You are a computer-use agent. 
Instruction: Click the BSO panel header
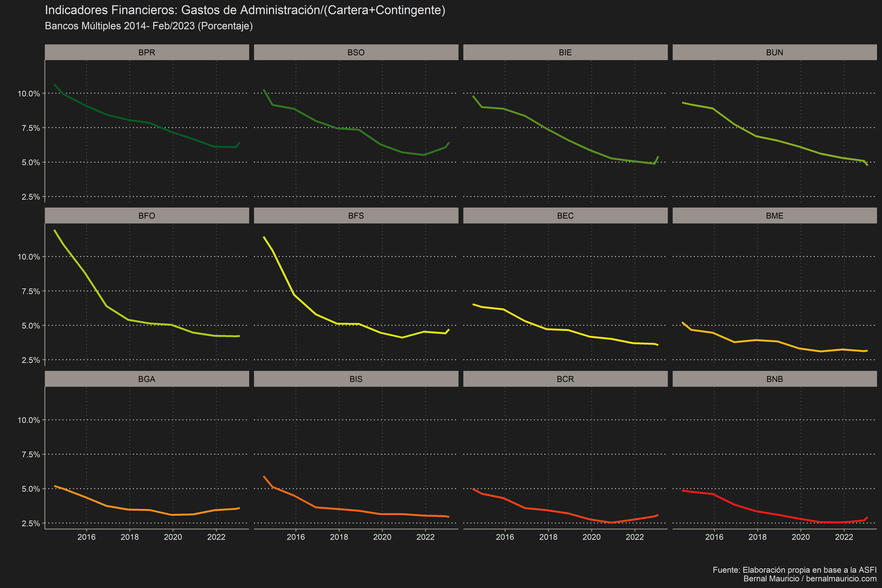tap(356, 52)
